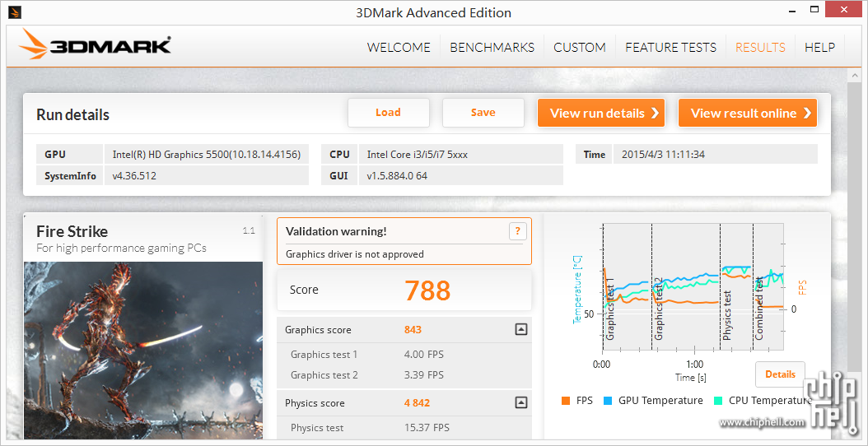
Task: Open the HELP tab
Action: (x=819, y=48)
